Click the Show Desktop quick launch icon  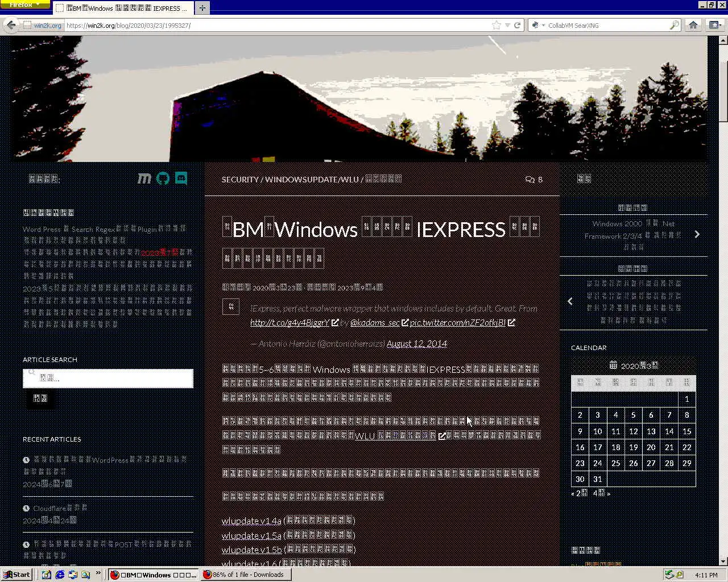tap(47, 575)
